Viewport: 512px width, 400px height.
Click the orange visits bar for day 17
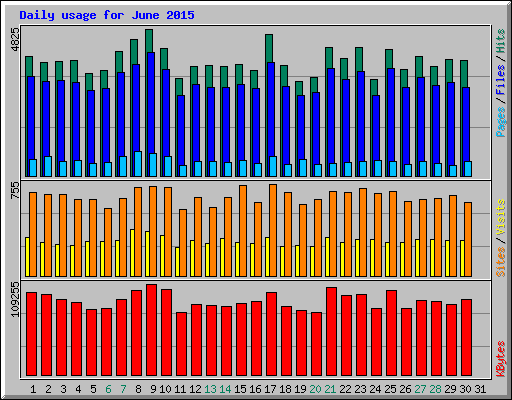click(x=273, y=230)
